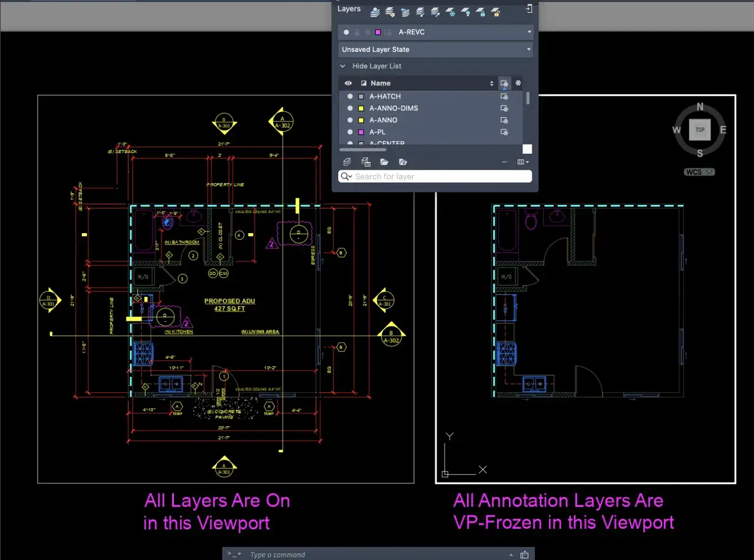
Task: Click the New Dynamic Layer Group folder icon
Action: pos(403,162)
